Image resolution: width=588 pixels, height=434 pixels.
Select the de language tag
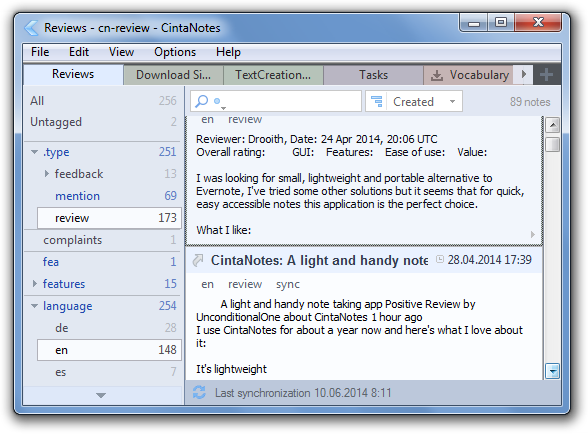click(x=109, y=327)
